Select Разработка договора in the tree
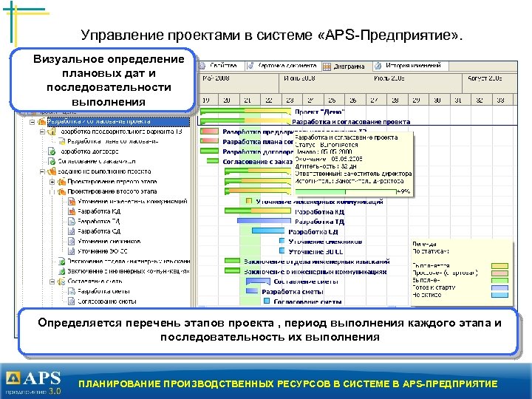 point(89,151)
